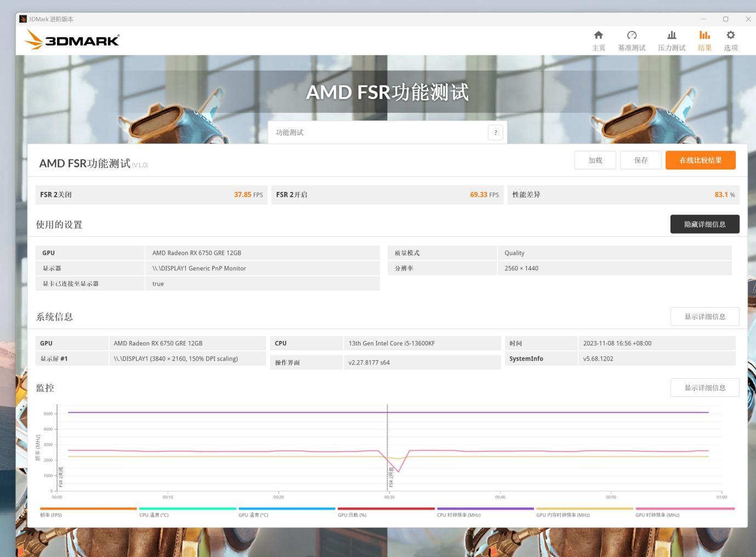Click the FSR 2开启 marker on chart
The height and width of the screenshot is (557, 756).
391,477
